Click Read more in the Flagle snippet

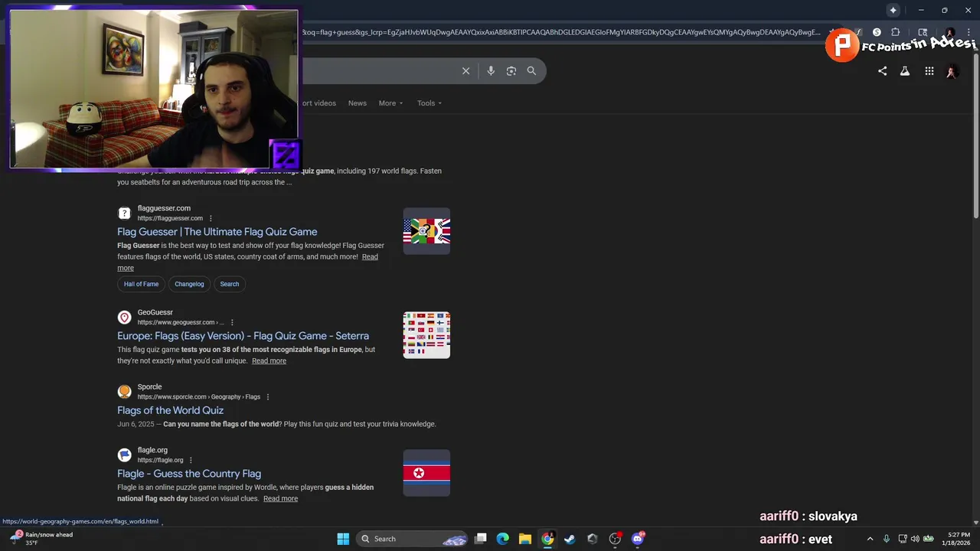click(x=280, y=499)
